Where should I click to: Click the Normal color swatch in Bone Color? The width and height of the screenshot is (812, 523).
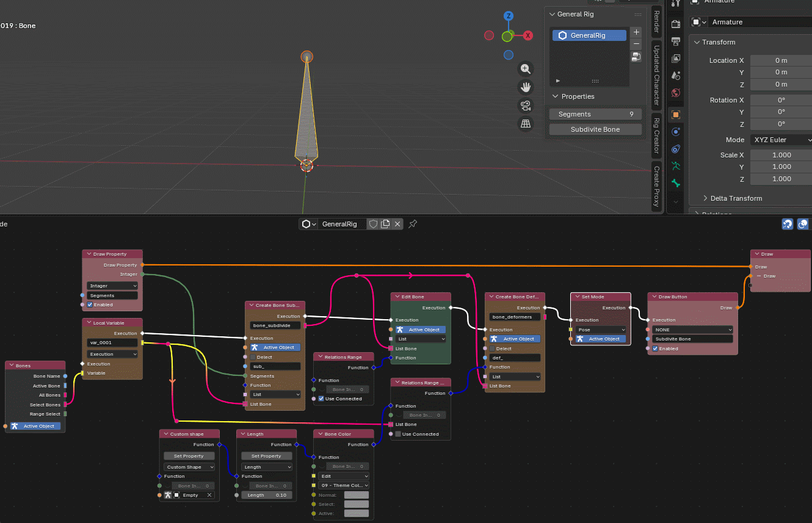click(x=357, y=495)
